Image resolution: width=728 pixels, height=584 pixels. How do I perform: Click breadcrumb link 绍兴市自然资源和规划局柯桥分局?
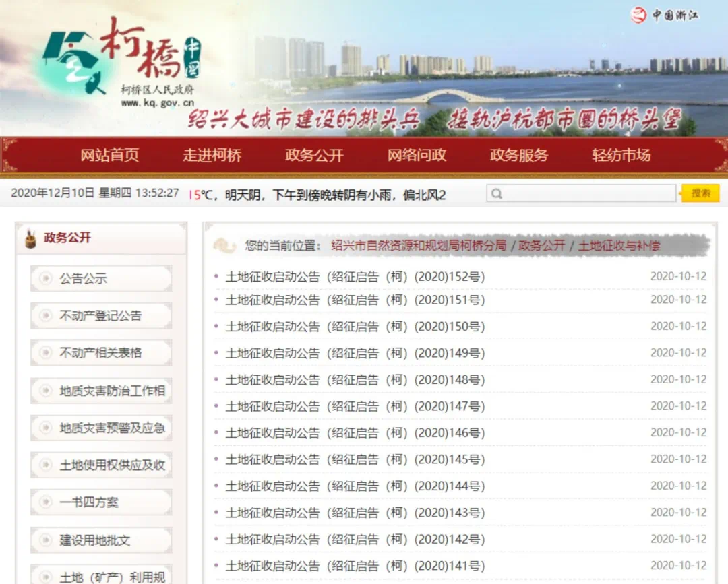(418, 246)
